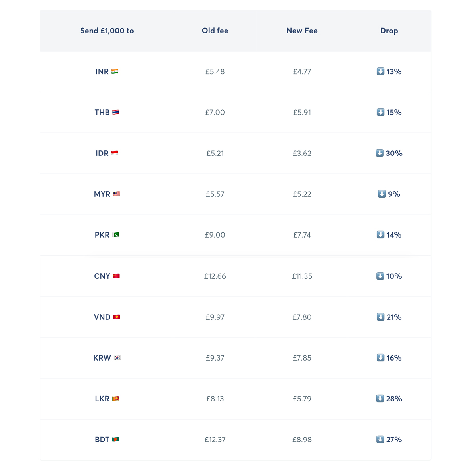Viewport: 476px width, 476px height.
Task: Click the China flag icon beside CNY
Action: coord(116,276)
